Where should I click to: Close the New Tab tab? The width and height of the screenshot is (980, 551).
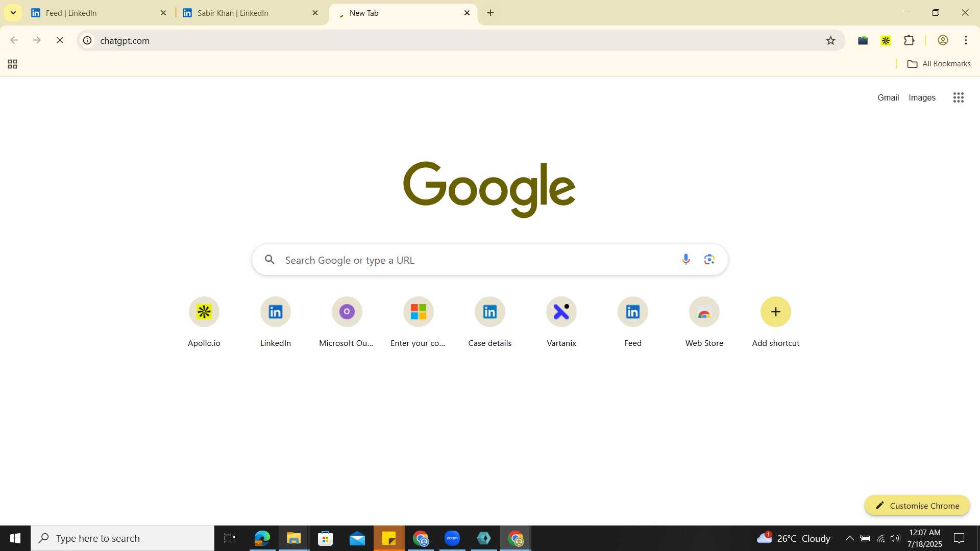[467, 13]
